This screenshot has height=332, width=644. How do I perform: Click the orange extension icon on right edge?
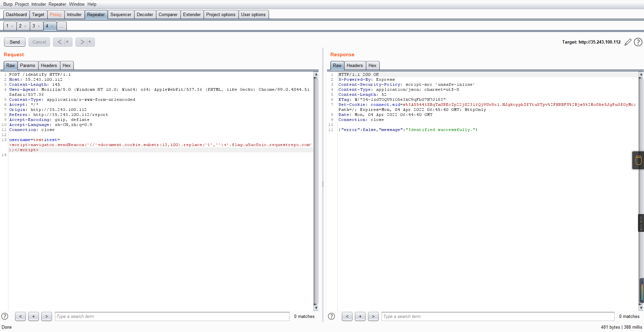(638, 160)
